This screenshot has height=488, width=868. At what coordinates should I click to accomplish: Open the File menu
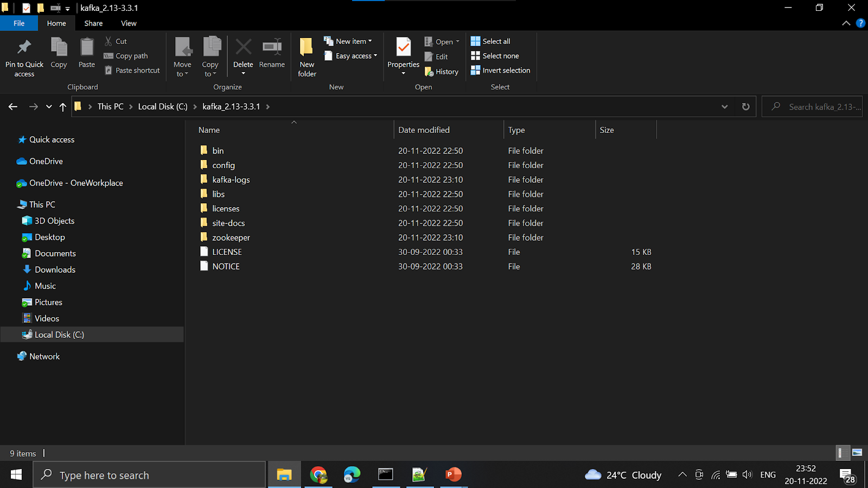[x=19, y=23]
